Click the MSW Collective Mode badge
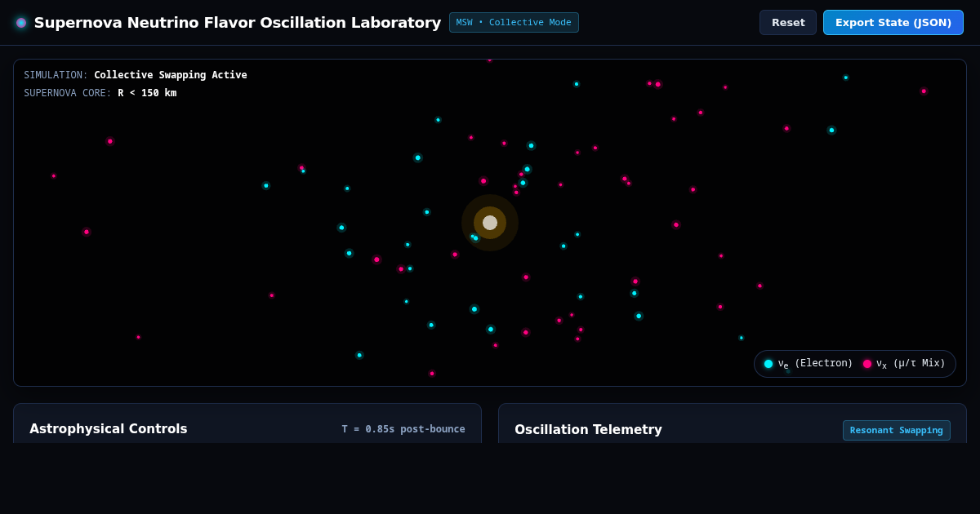 [x=514, y=23]
